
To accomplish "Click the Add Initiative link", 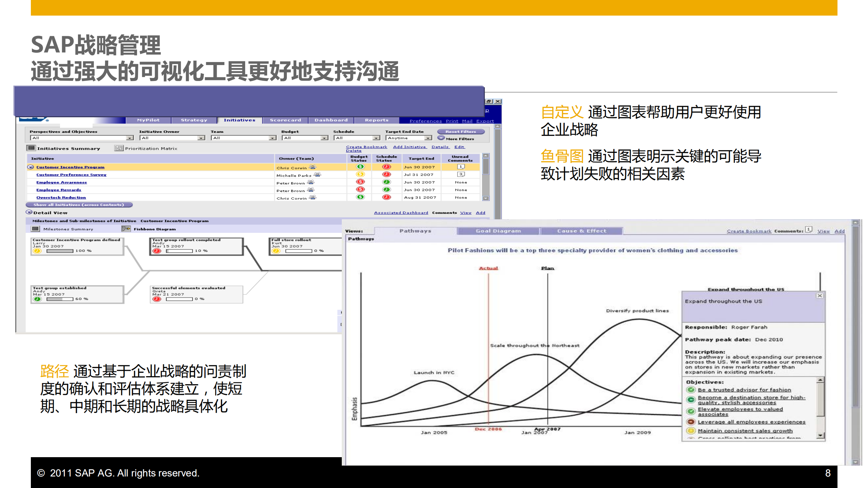I will click(410, 147).
